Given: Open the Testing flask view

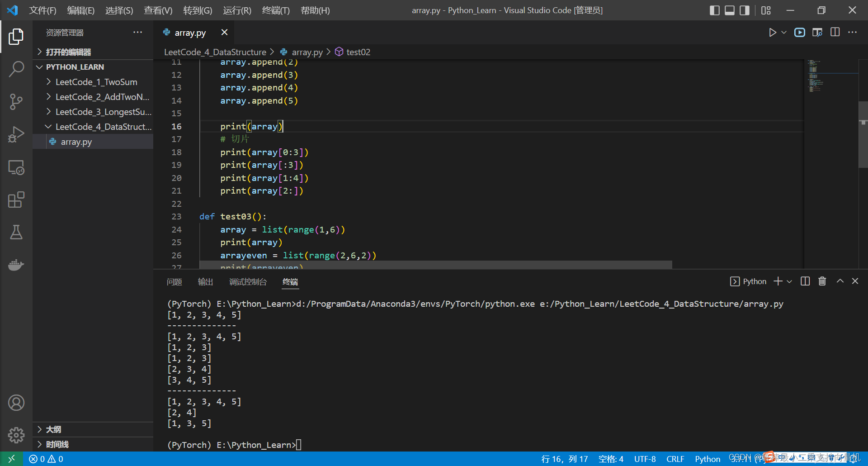Looking at the screenshot, I should pos(16,232).
